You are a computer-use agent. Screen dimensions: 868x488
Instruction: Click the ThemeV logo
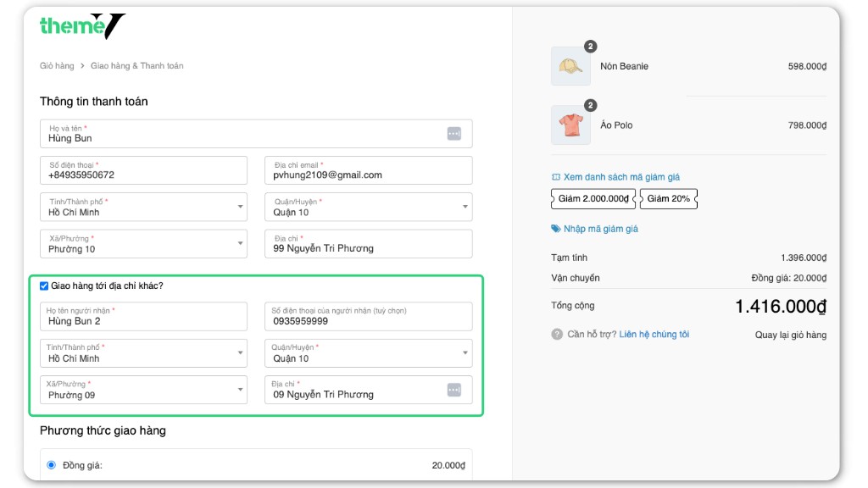pyautogui.click(x=81, y=26)
